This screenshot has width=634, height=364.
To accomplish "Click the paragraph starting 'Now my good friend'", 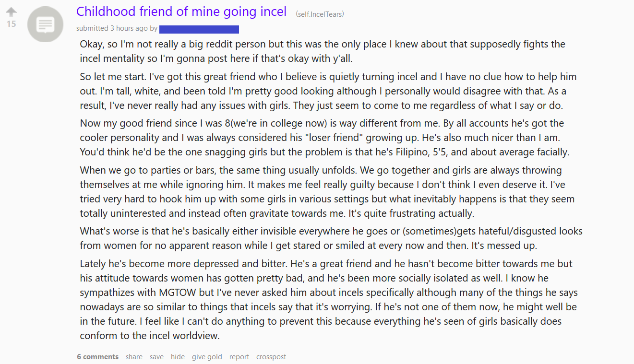I will [x=324, y=138].
